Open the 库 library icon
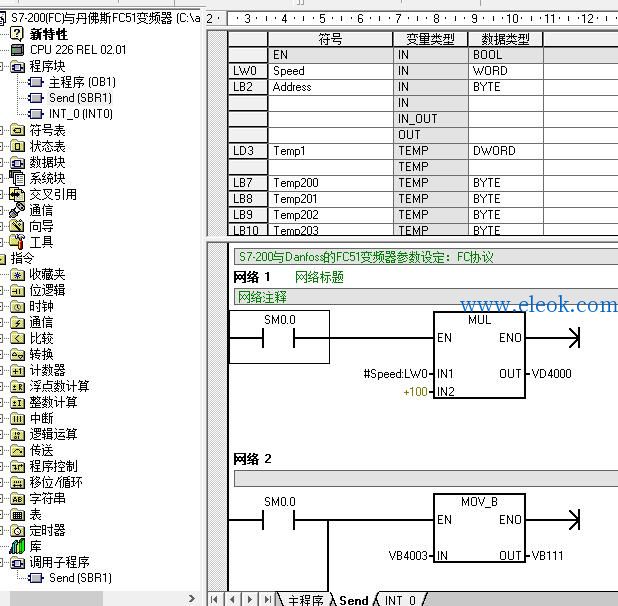 click(x=17, y=547)
